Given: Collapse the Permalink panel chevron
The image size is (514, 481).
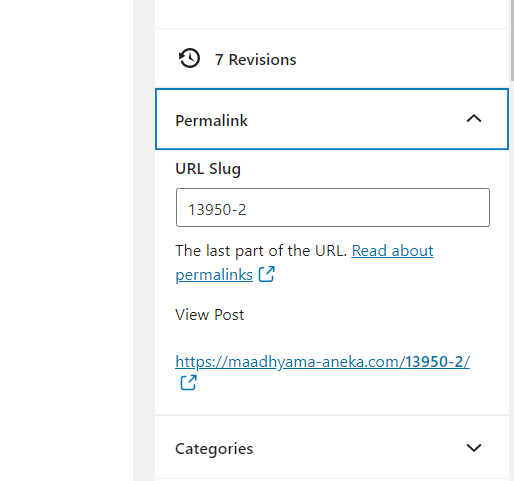Looking at the screenshot, I should coord(474,119).
